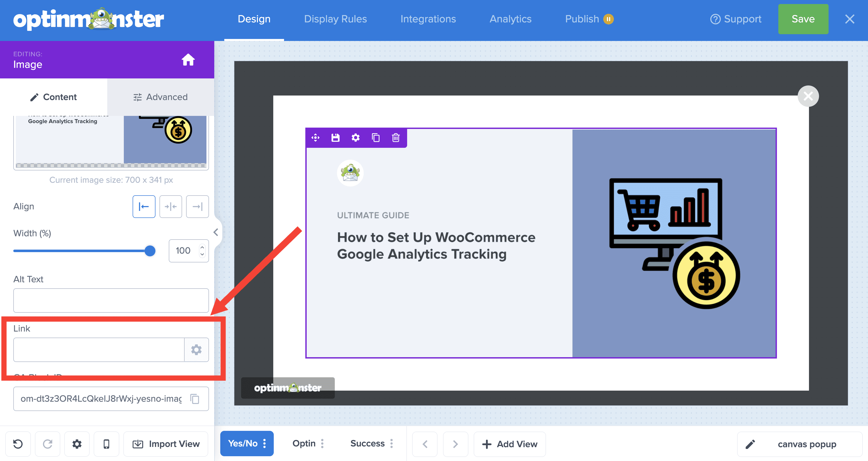Duplicate the image block with copy icon
The height and width of the screenshot is (461, 868).
coord(376,137)
